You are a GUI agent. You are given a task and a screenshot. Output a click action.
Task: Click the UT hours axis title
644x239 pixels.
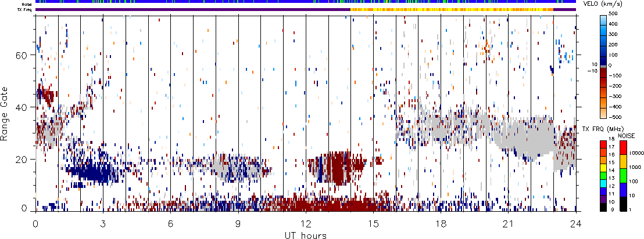[305, 234]
